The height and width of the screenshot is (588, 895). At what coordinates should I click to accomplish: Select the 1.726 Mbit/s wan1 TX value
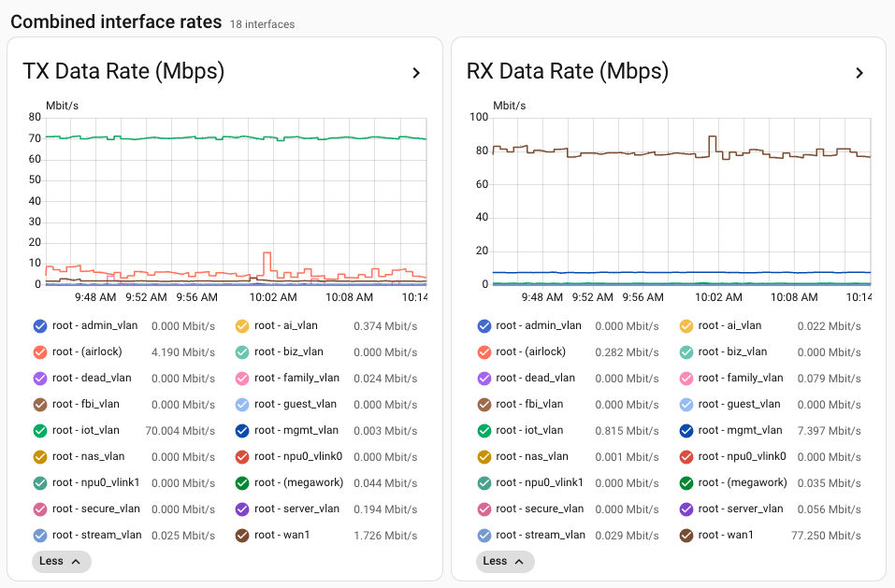click(385, 536)
